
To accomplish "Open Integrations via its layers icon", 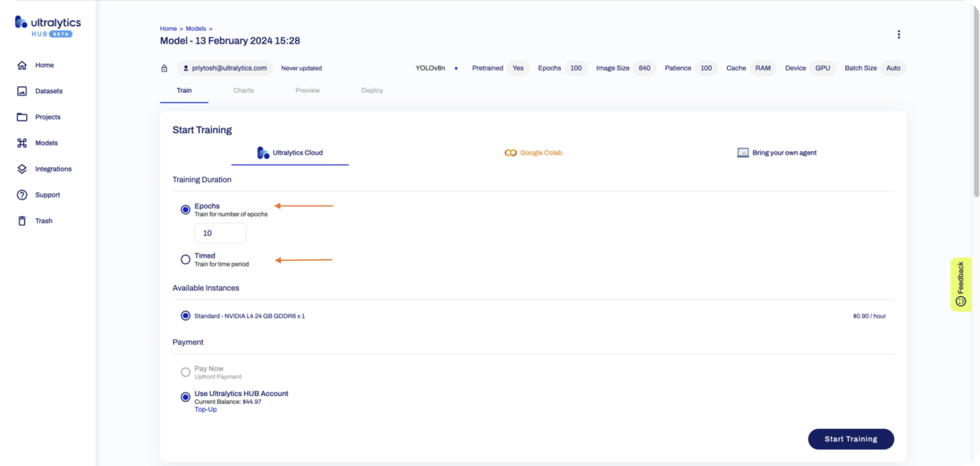I will 22,169.
